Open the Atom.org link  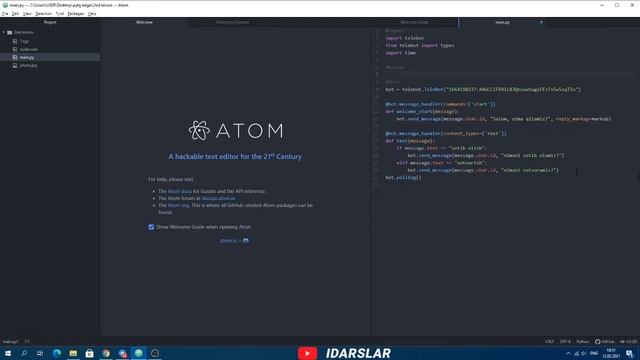pos(178,205)
